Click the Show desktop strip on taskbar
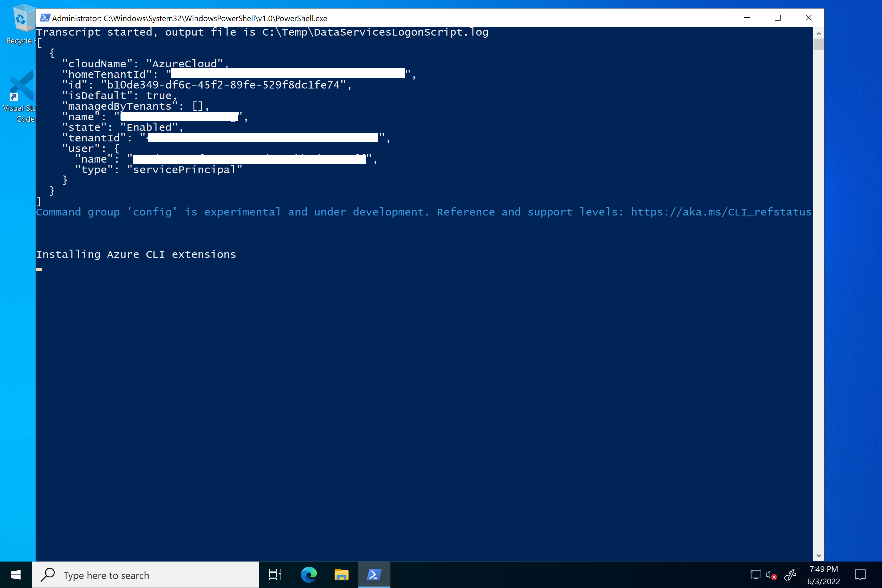This screenshot has width=882, height=588. click(x=880, y=575)
